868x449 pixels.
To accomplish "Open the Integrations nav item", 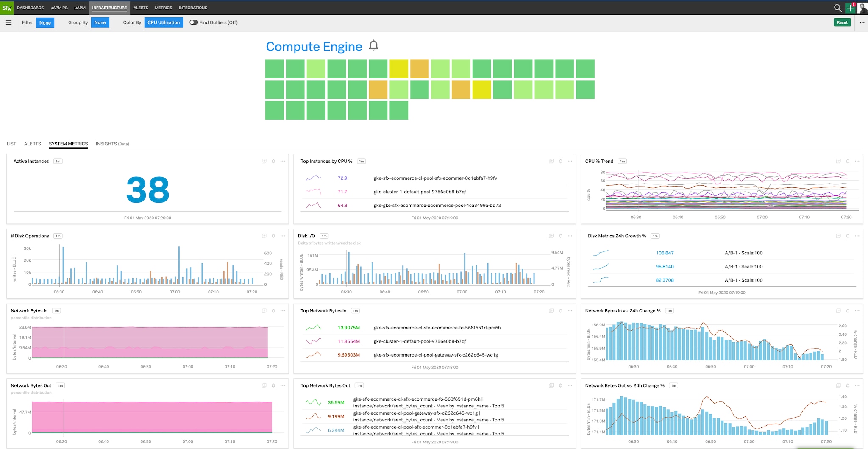I will click(193, 8).
